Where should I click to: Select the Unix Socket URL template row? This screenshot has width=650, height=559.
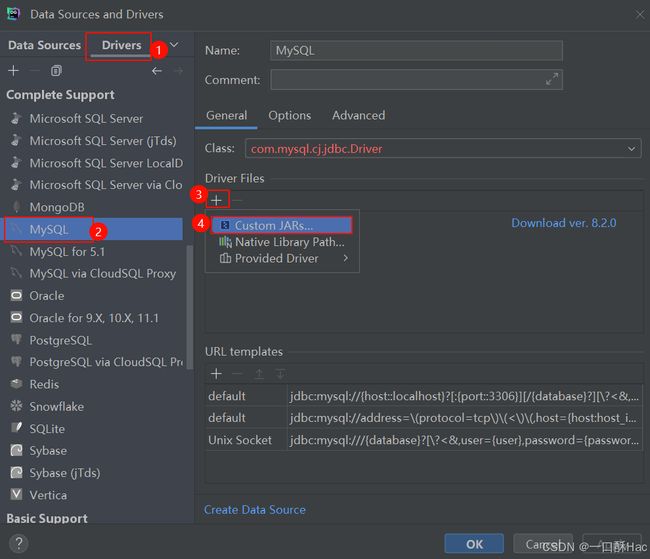pos(424,440)
